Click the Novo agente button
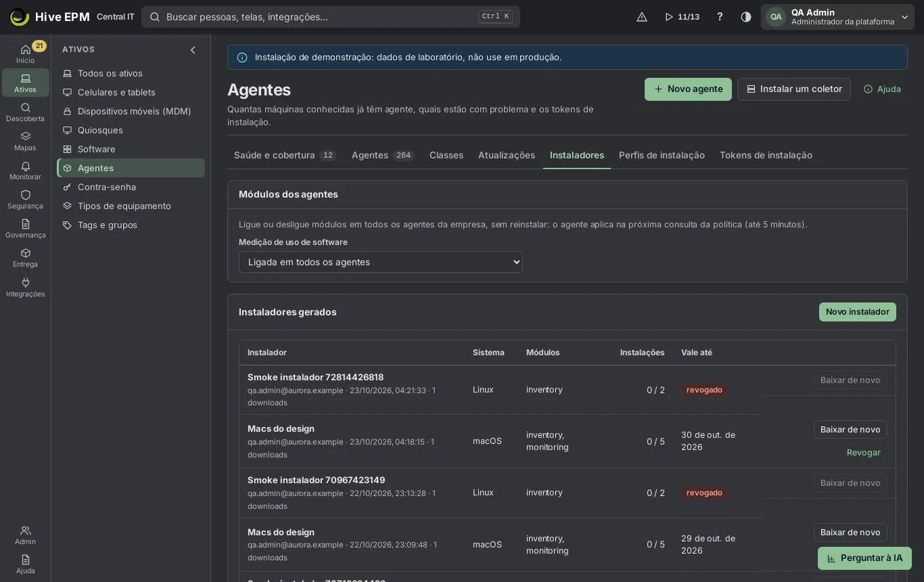This screenshot has width=924, height=582. pos(688,89)
